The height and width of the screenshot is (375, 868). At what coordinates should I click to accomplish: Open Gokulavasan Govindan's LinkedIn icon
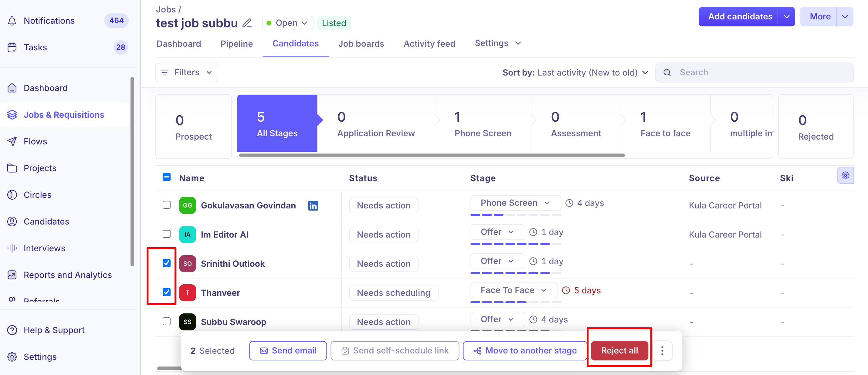click(x=313, y=205)
